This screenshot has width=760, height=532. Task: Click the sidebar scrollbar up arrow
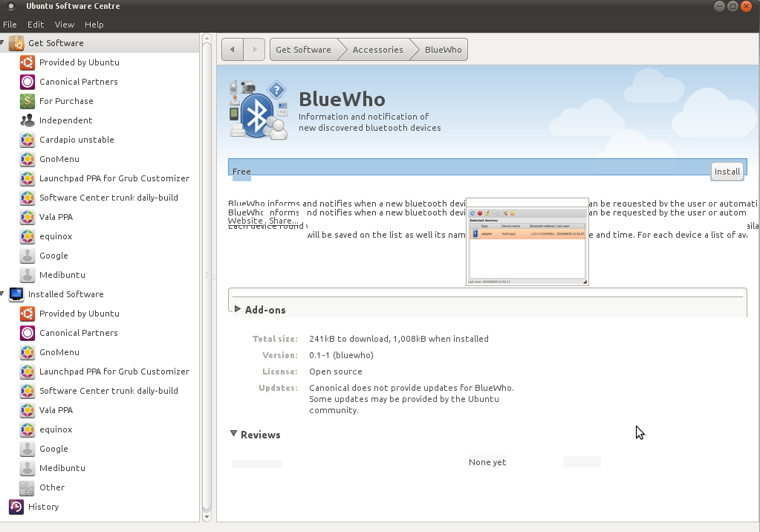pyautogui.click(x=207, y=39)
